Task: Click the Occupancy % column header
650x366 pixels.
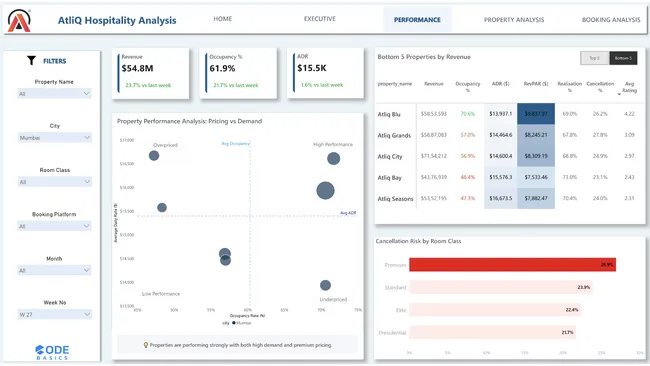Action: 468,87
